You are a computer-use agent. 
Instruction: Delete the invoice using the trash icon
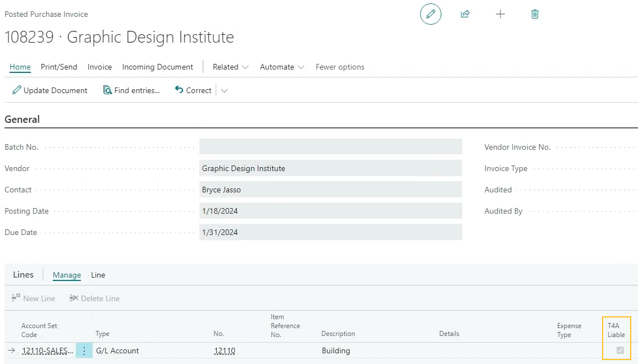tap(534, 14)
